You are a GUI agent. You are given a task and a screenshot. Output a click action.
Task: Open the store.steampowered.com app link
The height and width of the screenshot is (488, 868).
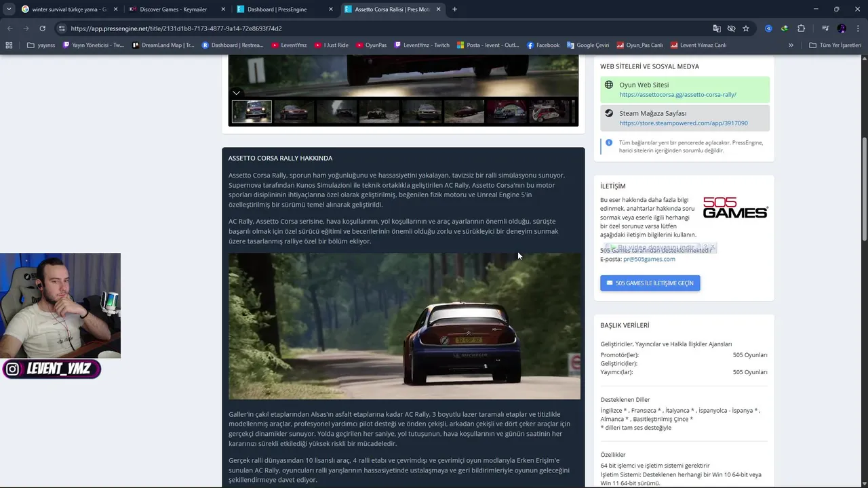684,123
